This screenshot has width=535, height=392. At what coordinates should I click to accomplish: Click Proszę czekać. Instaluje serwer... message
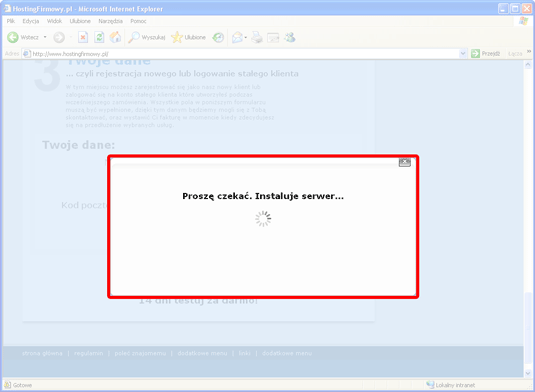click(x=263, y=196)
